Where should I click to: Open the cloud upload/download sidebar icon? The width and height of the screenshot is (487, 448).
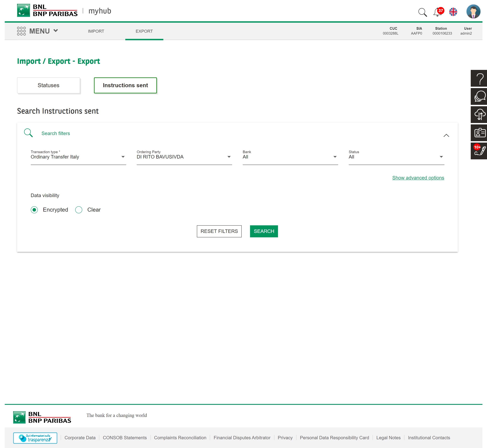coord(479,115)
